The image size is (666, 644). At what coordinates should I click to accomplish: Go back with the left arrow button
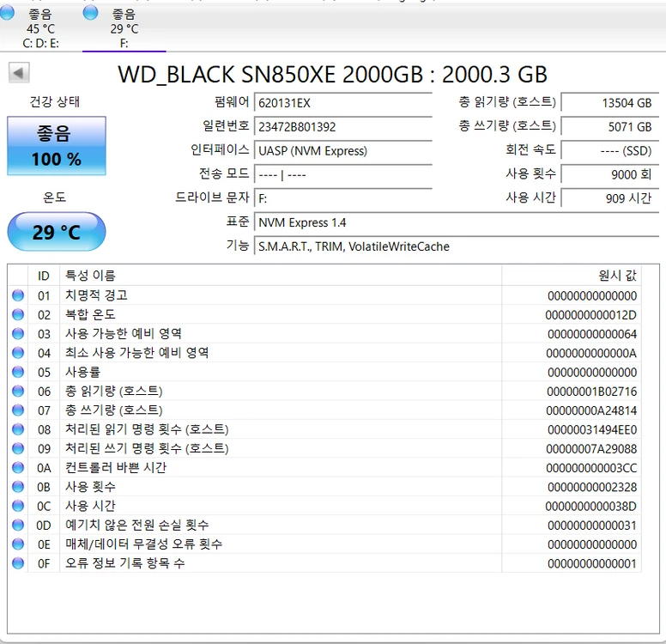(19, 73)
